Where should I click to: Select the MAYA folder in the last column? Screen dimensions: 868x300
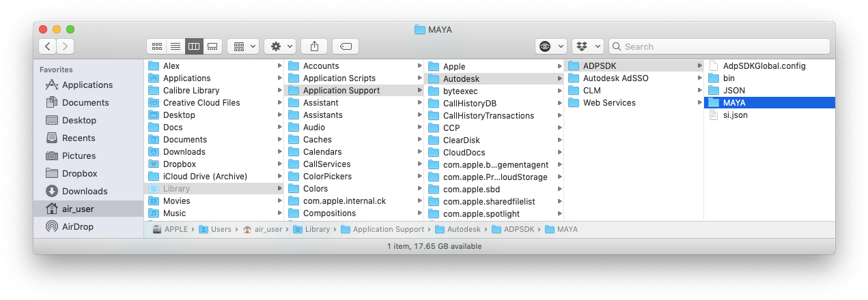coord(770,103)
